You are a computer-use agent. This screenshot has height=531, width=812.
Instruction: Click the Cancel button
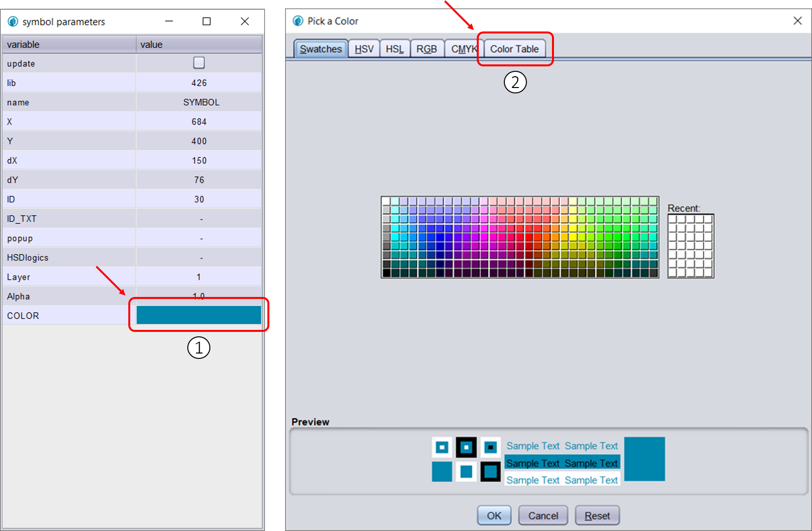point(543,515)
